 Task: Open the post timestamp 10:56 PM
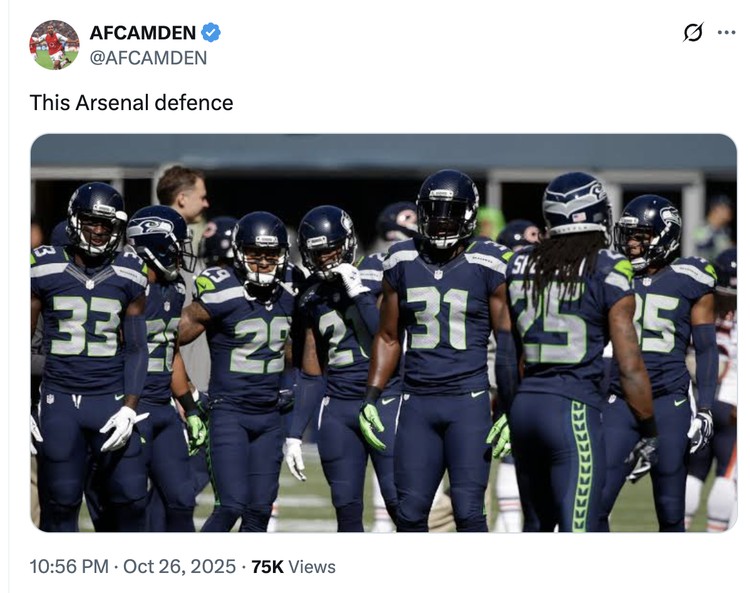tap(69, 567)
